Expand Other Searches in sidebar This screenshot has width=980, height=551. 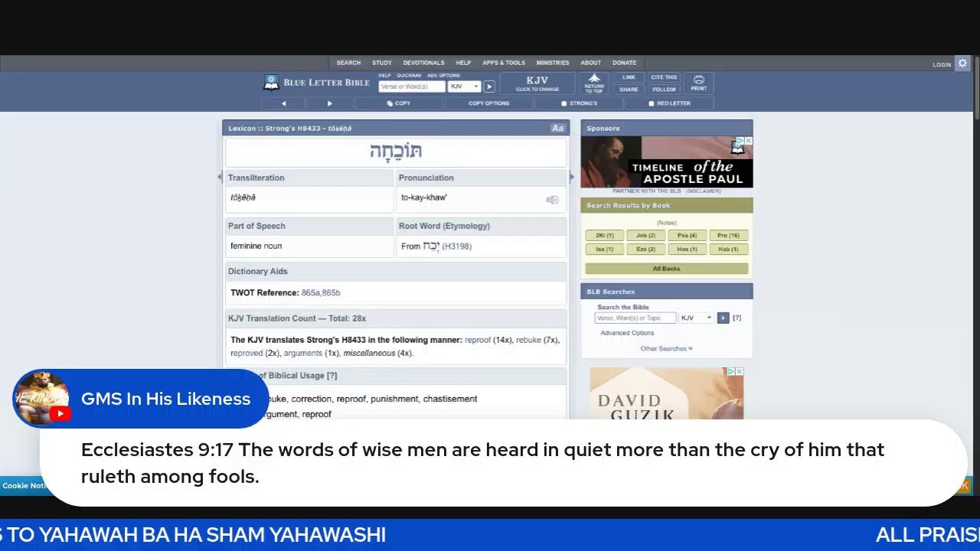666,348
